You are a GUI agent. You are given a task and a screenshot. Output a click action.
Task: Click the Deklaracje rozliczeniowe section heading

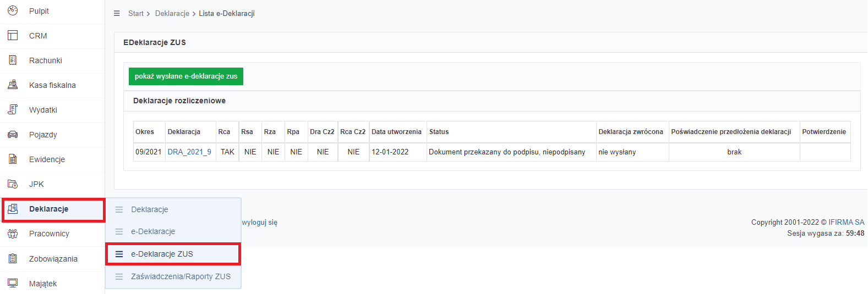click(x=179, y=101)
